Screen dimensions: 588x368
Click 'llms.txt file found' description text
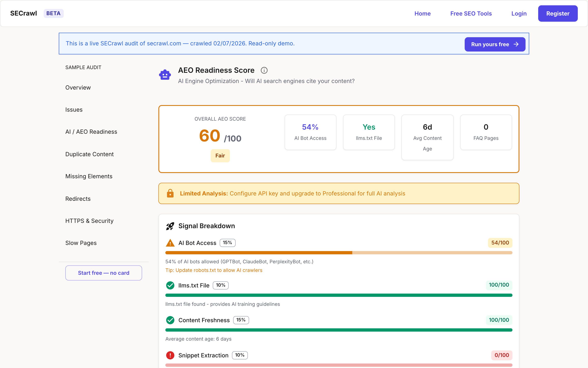[x=223, y=304]
